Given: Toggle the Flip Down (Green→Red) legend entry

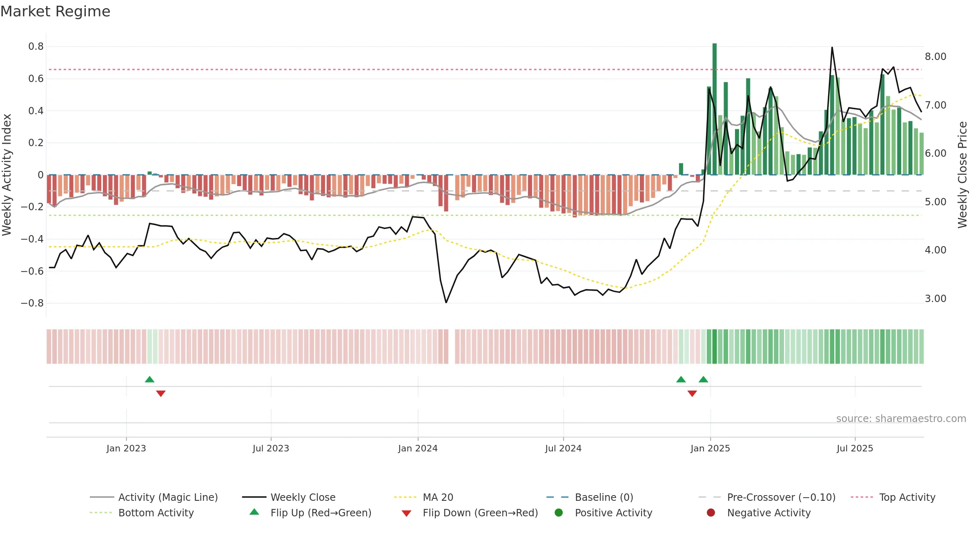Looking at the screenshot, I should 470,513.
